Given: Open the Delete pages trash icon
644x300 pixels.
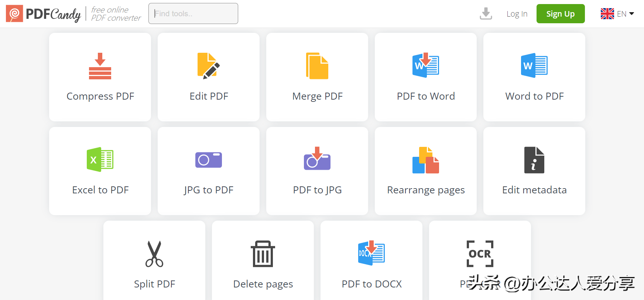Looking at the screenshot, I should pyautogui.click(x=263, y=254).
